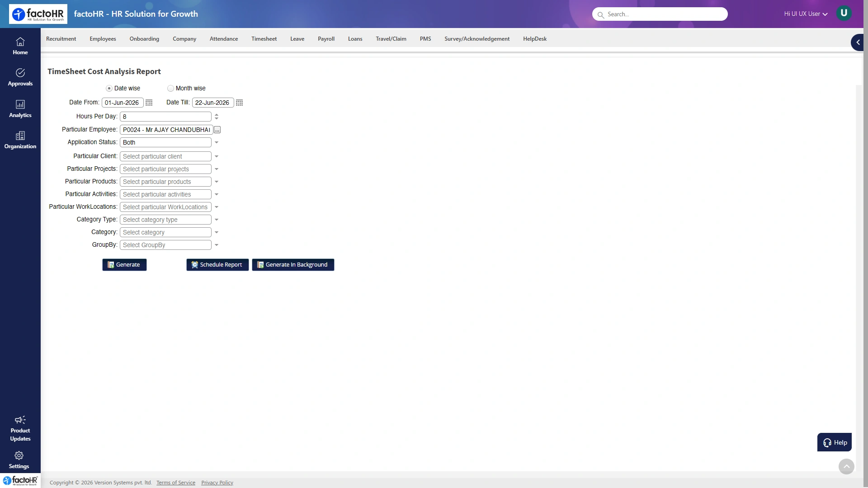This screenshot has height=488, width=868.
Task: Select the Month wise radio button
Action: pos(170,89)
